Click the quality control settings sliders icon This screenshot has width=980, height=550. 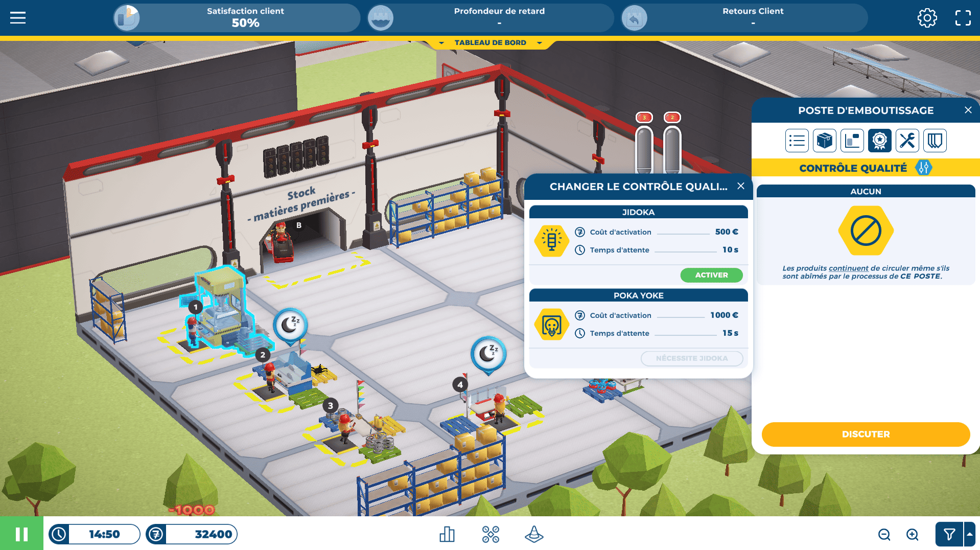tap(923, 168)
